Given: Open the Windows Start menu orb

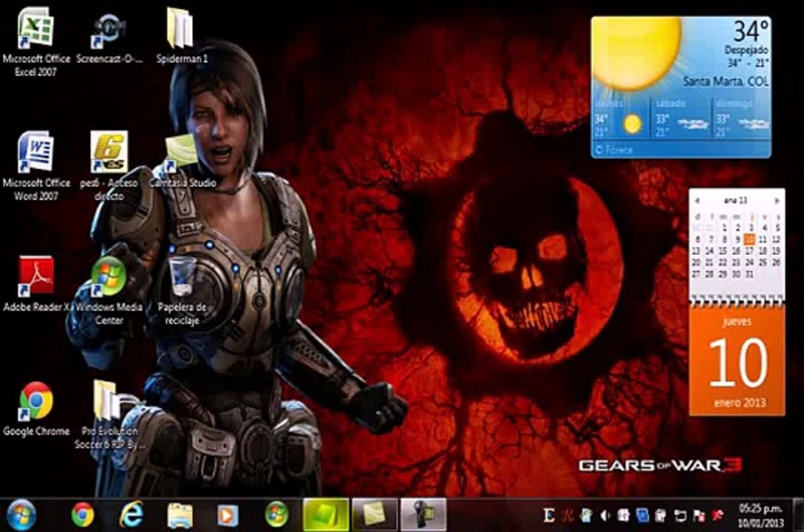Looking at the screenshot, I should (x=21, y=514).
